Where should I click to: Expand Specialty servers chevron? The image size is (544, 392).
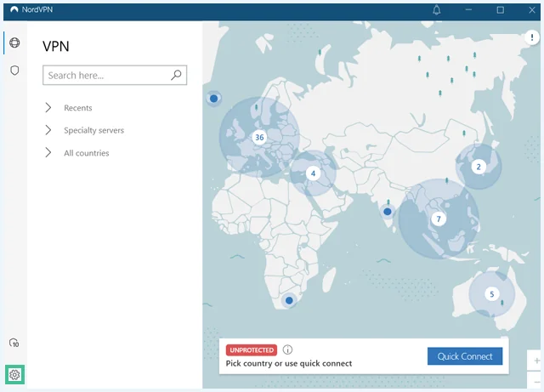click(48, 130)
